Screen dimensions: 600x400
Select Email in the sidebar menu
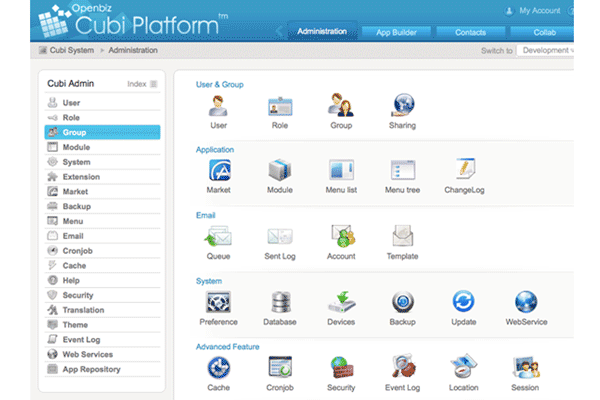pos(102,236)
